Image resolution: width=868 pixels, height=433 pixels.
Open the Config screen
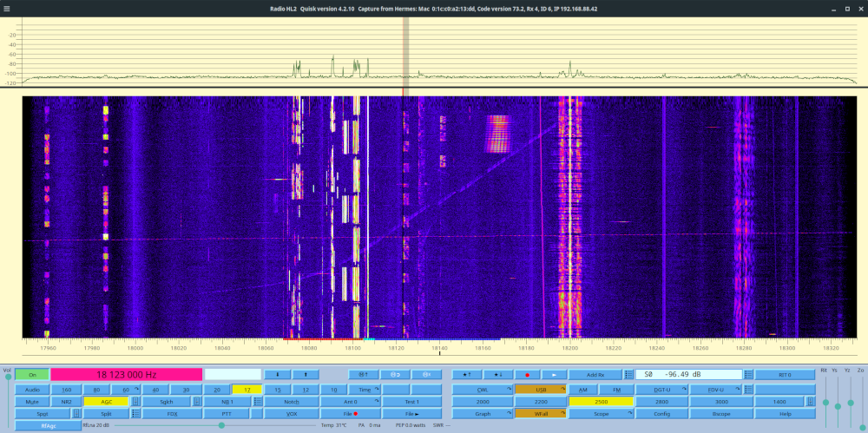tap(662, 414)
